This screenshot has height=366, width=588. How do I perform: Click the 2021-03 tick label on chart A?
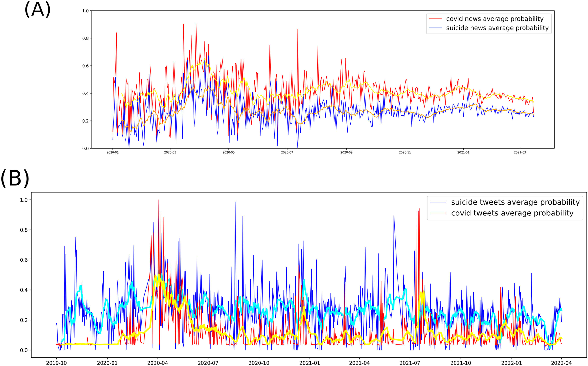point(520,152)
